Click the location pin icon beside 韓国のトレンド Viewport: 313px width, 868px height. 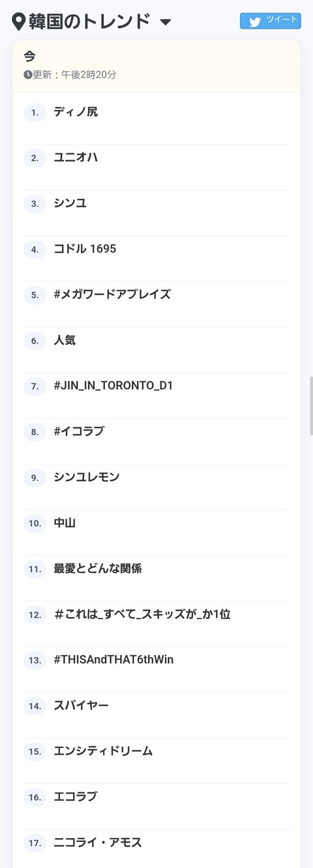coord(19,22)
